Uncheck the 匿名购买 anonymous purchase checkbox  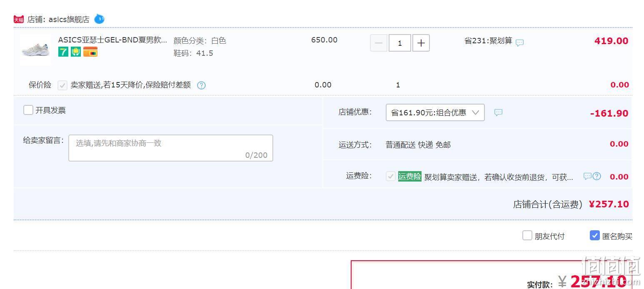[595, 236]
